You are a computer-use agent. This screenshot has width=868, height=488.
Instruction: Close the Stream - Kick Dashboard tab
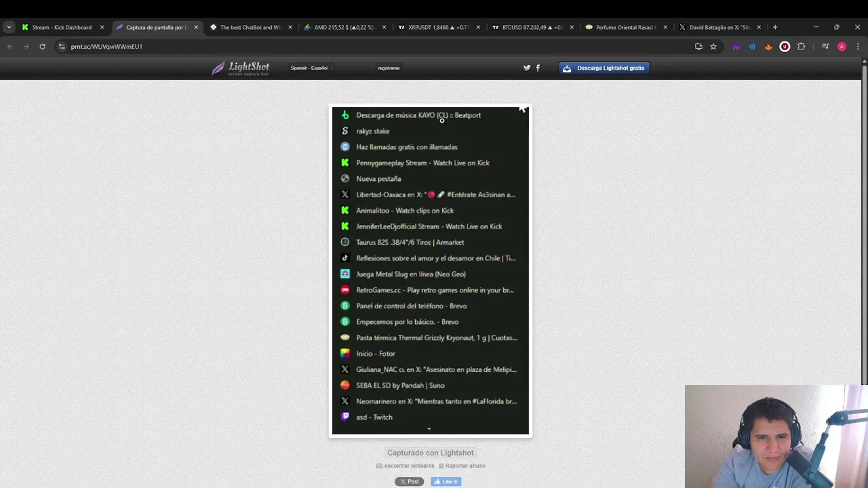coord(102,27)
